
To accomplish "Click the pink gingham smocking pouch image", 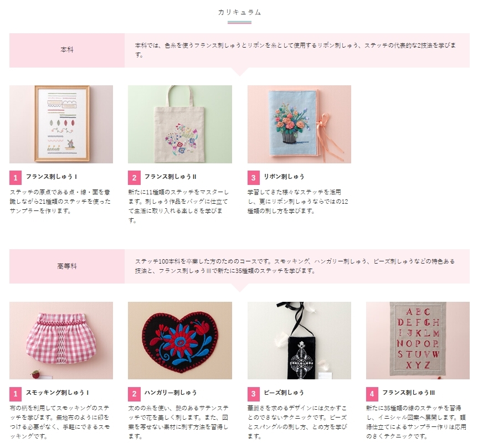I will [x=61, y=341].
